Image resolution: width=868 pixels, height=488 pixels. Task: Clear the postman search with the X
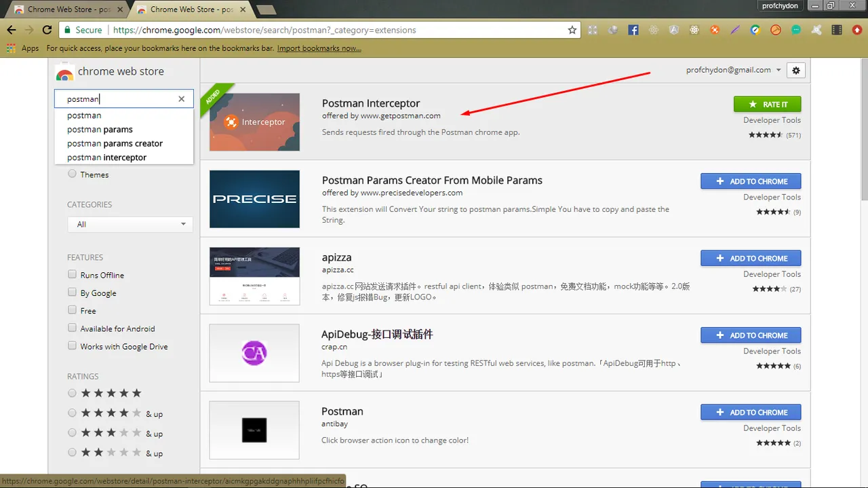(x=181, y=99)
